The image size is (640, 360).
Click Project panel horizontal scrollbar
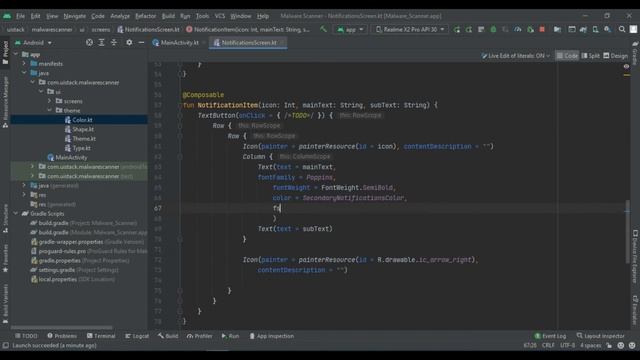coord(62,327)
